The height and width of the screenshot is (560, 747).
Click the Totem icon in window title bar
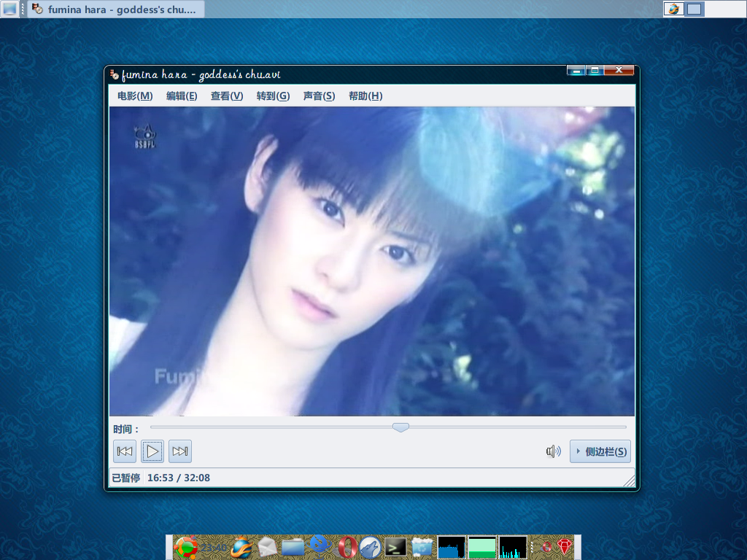(x=115, y=74)
